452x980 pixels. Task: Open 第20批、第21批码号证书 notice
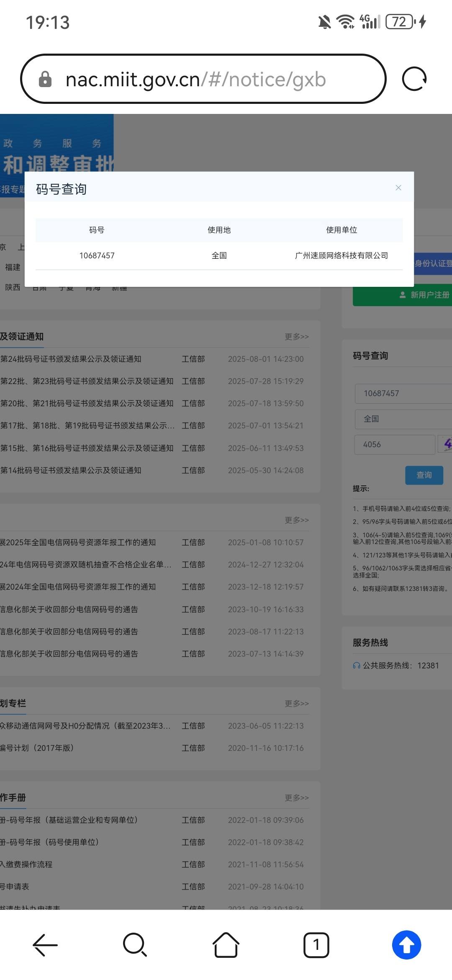[x=87, y=403]
